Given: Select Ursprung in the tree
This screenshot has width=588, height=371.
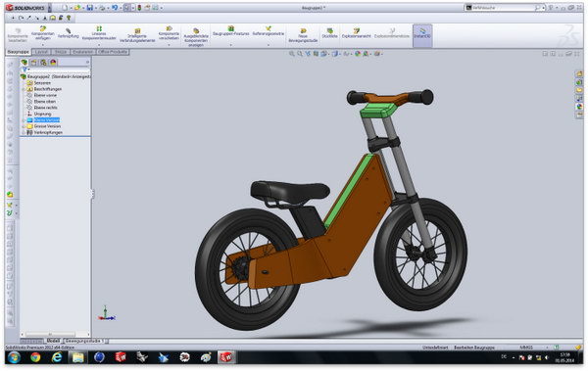Looking at the screenshot, I should point(39,114).
